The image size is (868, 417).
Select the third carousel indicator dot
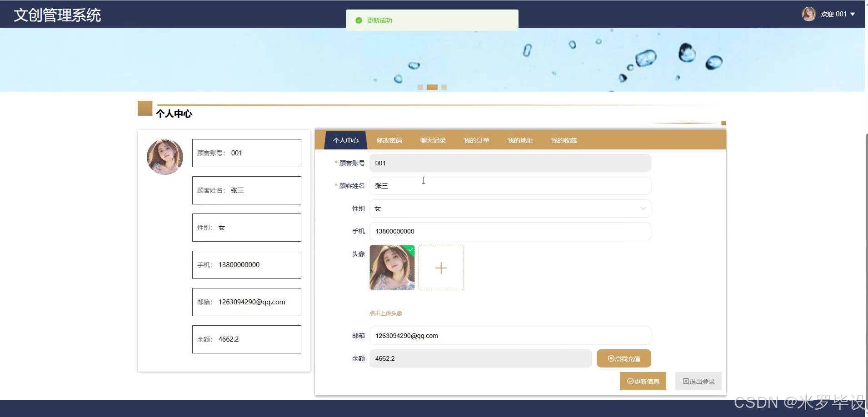tap(444, 87)
